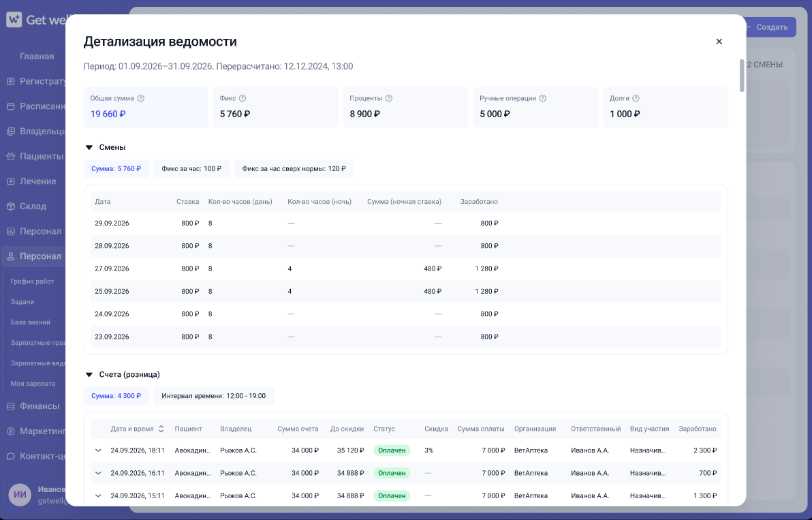Image resolution: width=812 pixels, height=520 pixels.
Task: Select the 27.09.2026 shift date cell
Action: coord(112,269)
